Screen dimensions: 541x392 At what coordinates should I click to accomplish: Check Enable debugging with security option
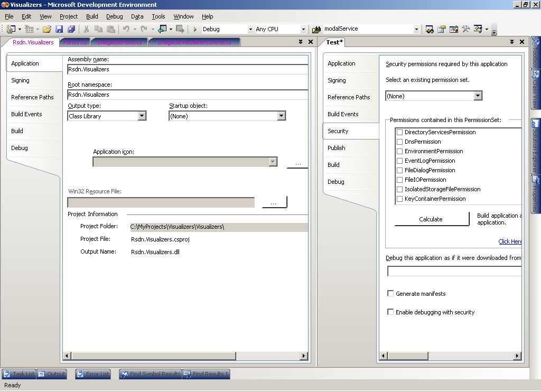pos(391,312)
